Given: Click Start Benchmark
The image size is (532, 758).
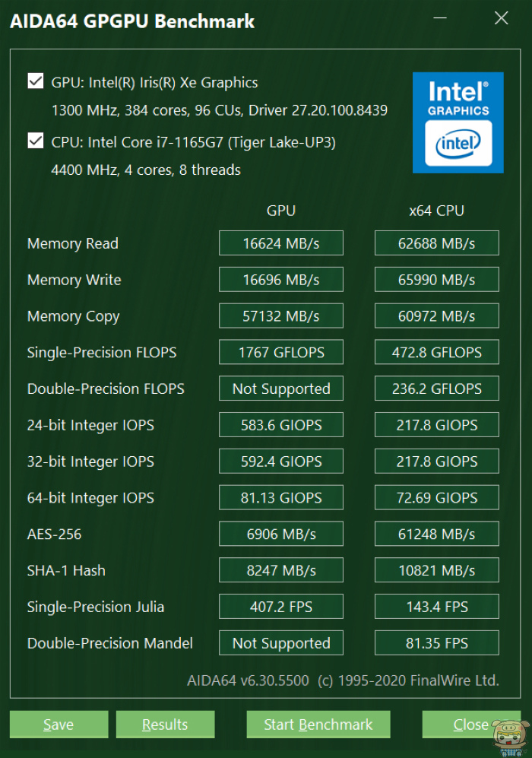Looking at the screenshot, I should coord(318,725).
